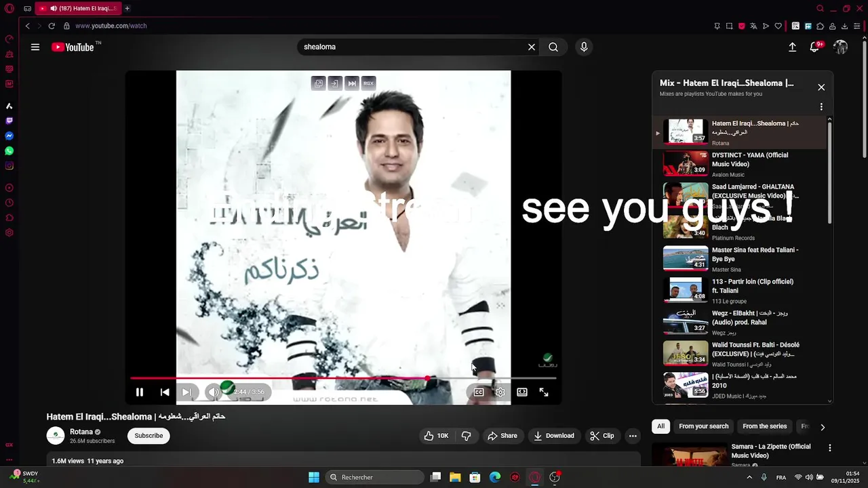This screenshot has width=868, height=488.
Task: Open the video player settings gear
Action: tap(500, 392)
